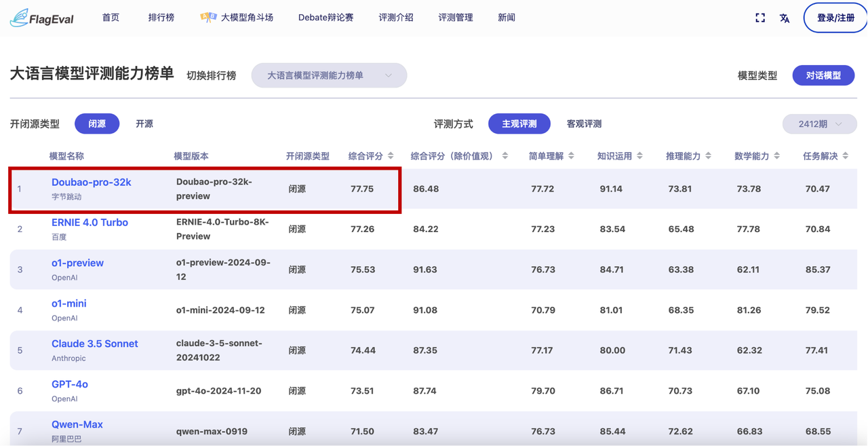
Task: Sort by 知识运用 column icon
Action: coord(639,156)
